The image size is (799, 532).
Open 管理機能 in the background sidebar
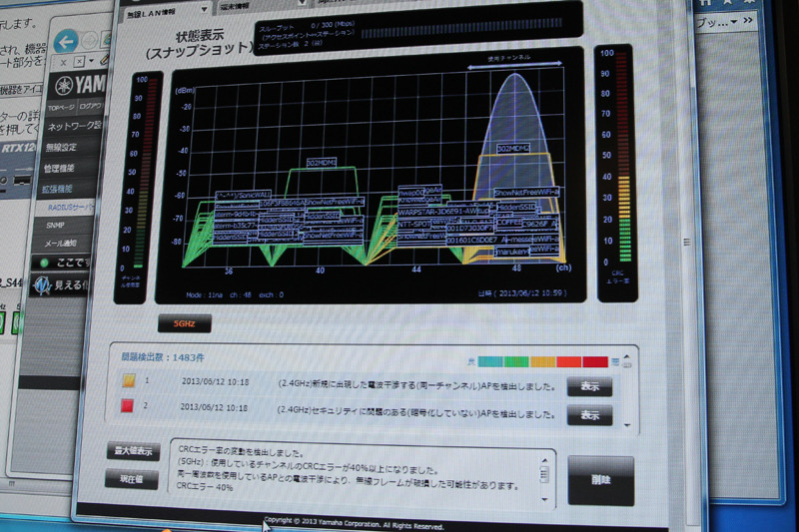point(60,169)
